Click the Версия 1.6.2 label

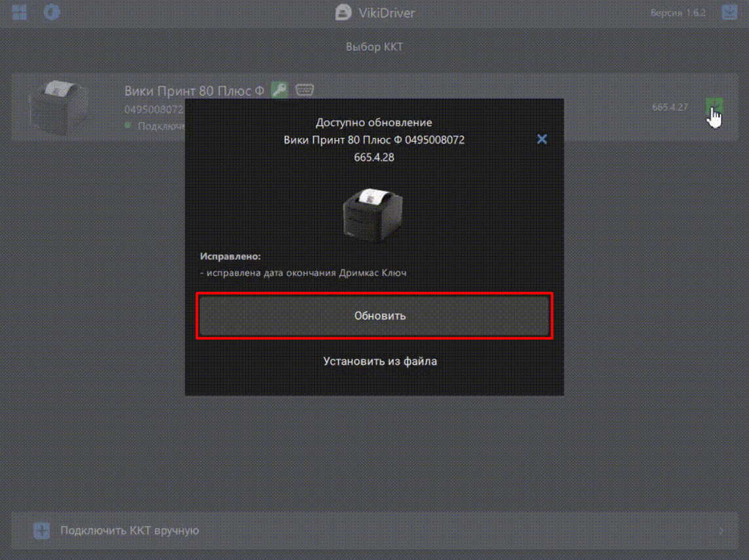(678, 12)
